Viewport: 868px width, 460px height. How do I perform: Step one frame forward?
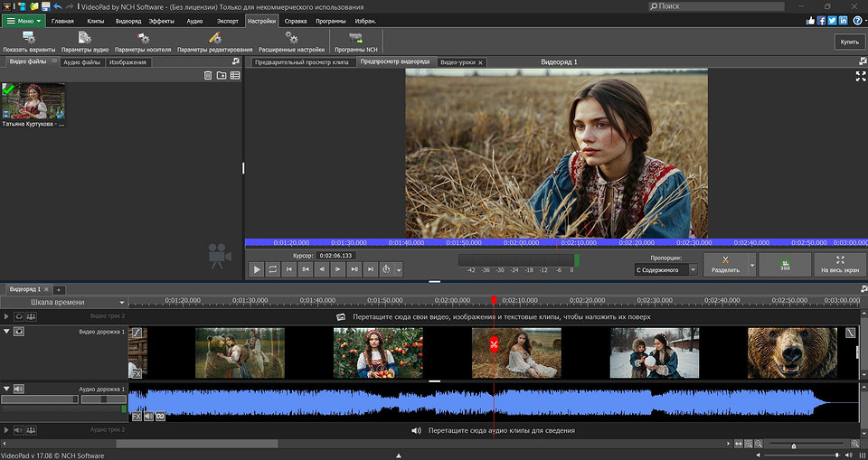tap(337, 269)
